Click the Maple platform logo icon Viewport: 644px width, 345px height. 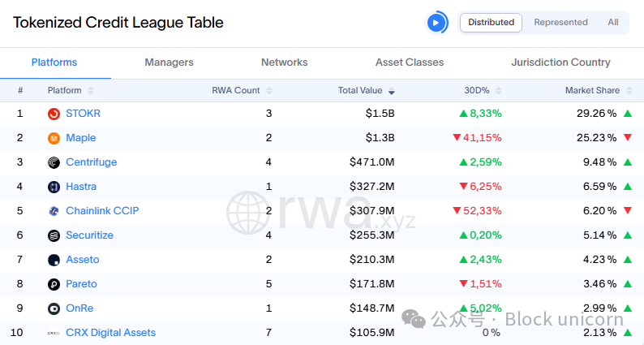point(54,138)
